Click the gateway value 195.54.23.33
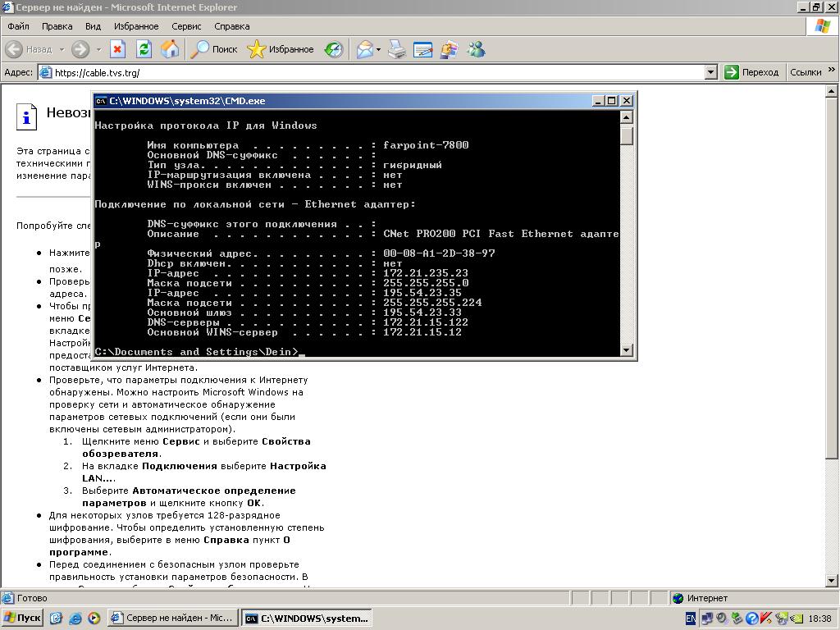The height and width of the screenshot is (630, 840). (x=422, y=313)
